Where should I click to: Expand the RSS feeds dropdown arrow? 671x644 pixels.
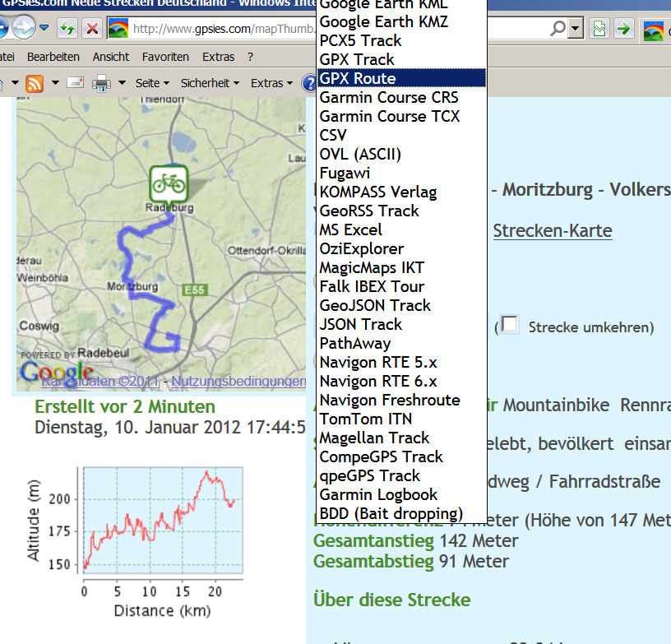(55, 82)
